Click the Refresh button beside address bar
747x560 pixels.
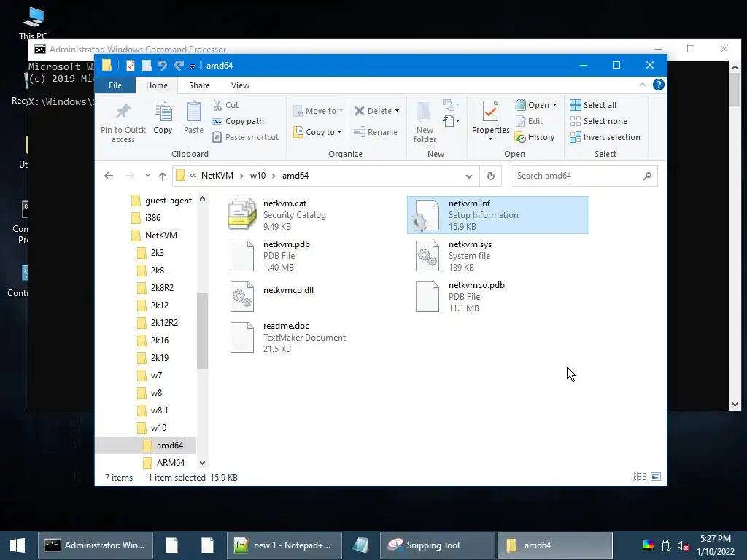click(x=491, y=176)
